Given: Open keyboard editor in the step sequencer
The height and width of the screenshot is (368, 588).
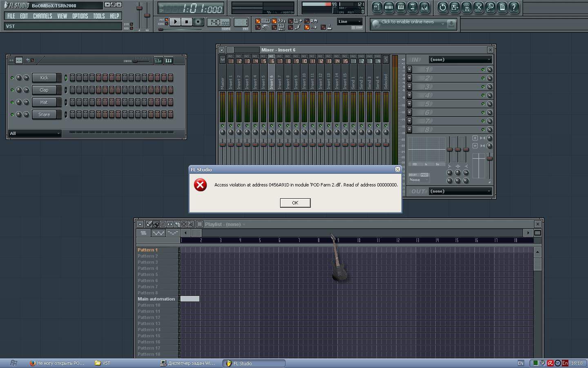Looking at the screenshot, I should pyautogui.click(x=168, y=61).
